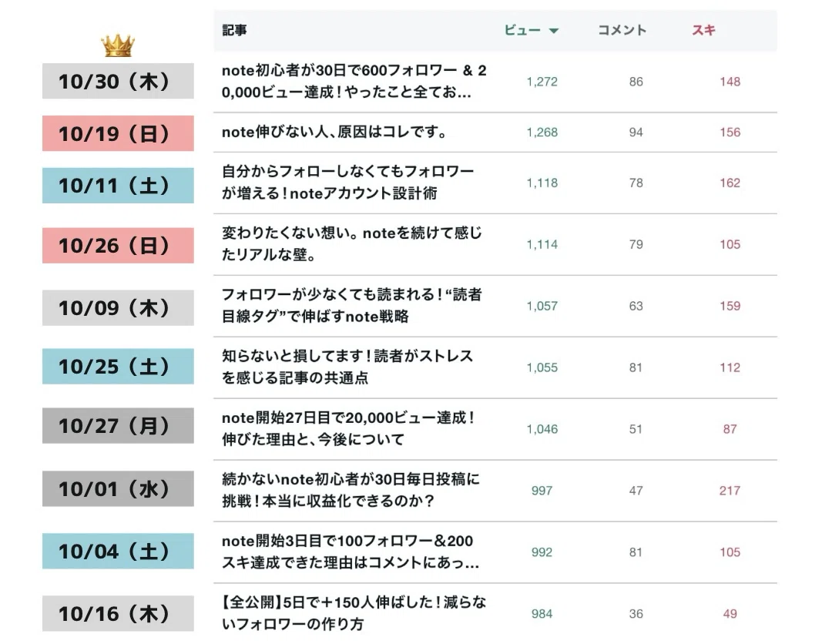Open article note開始3日目で100フォロワー

[x=351, y=552]
